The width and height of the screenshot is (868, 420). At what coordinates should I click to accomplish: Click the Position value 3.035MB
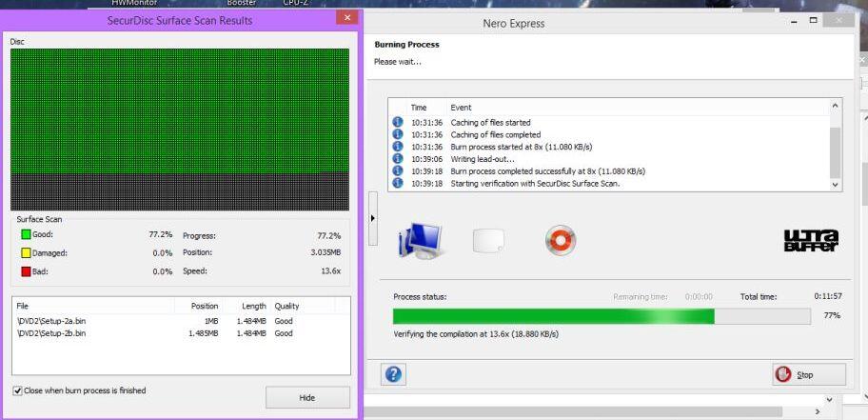pos(326,252)
